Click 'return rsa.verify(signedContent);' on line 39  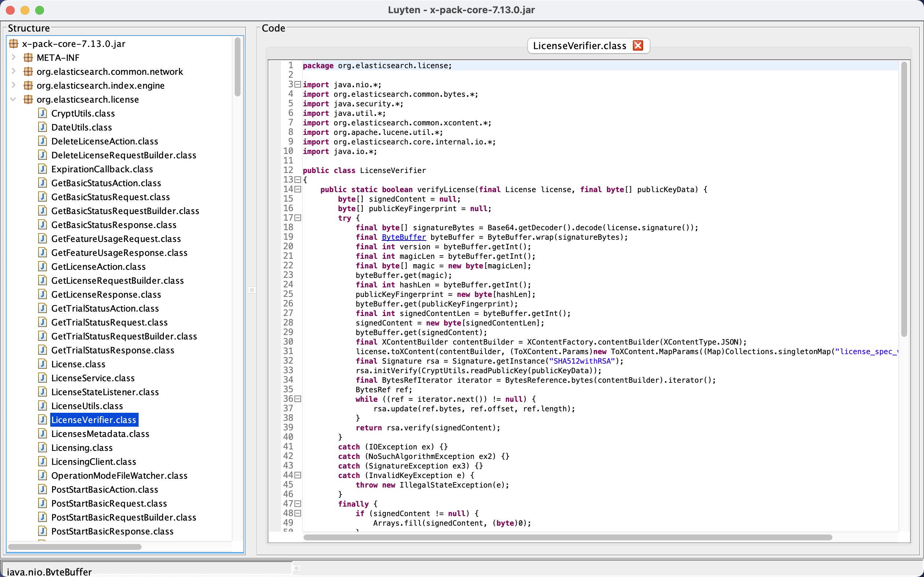click(x=428, y=428)
